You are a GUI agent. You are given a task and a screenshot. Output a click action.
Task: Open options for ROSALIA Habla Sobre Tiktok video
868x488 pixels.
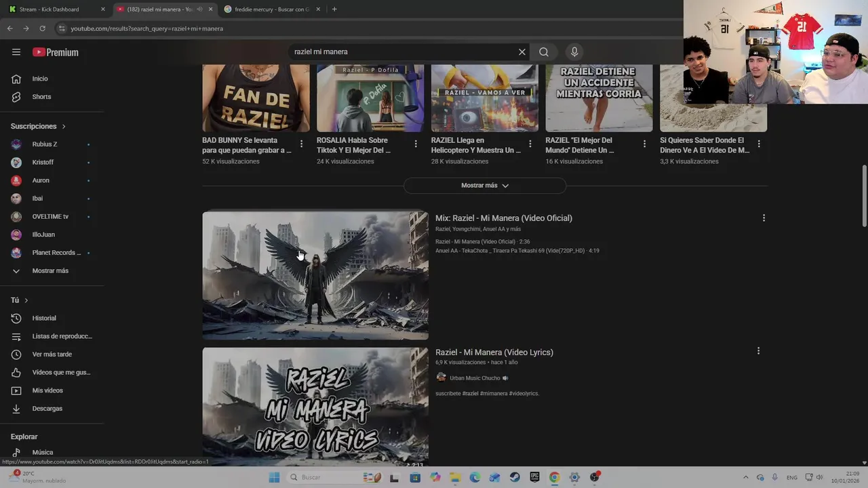point(416,144)
